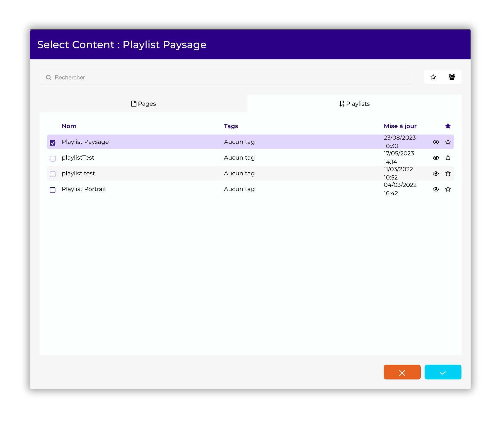Image resolution: width=504 pixels, height=421 pixels.
Task: Preview playlistTest with eye icon
Action: click(436, 158)
